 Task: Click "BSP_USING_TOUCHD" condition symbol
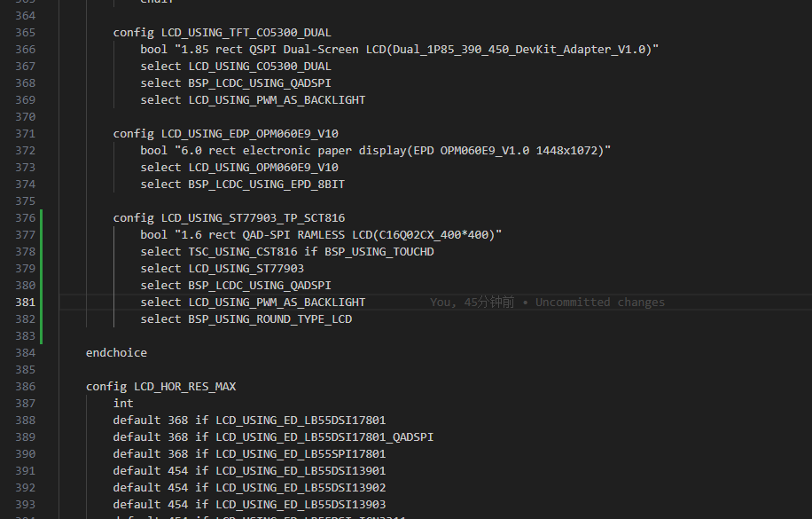379,252
